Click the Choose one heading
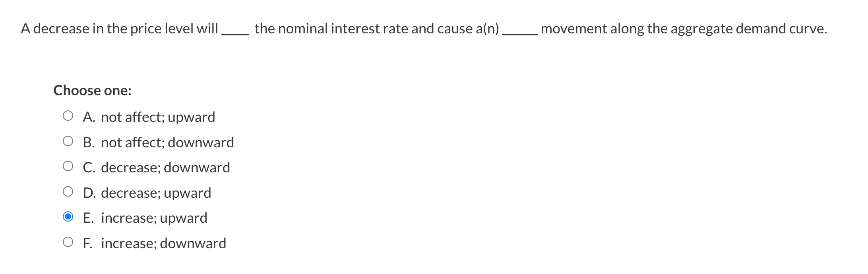The width and height of the screenshot is (868, 274). (92, 90)
